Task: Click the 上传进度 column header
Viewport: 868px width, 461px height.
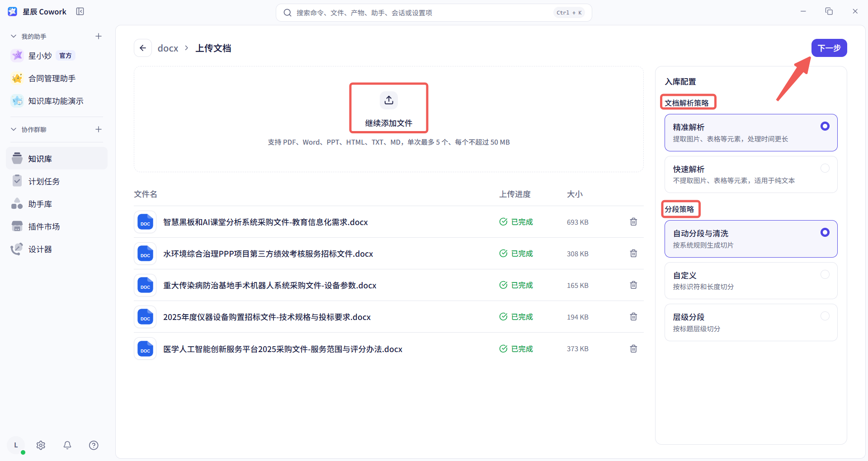Action: coord(515,194)
